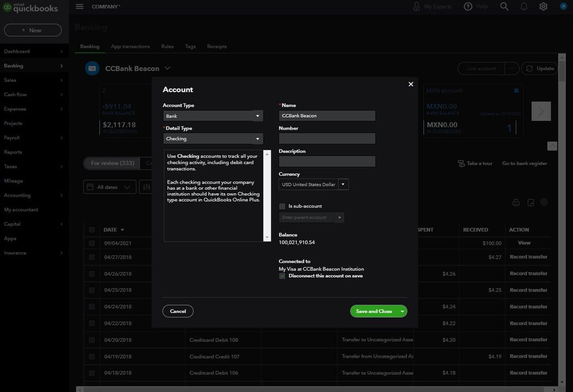Open Save and Close dropdown arrow
The width and height of the screenshot is (573, 392).
point(402,311)
